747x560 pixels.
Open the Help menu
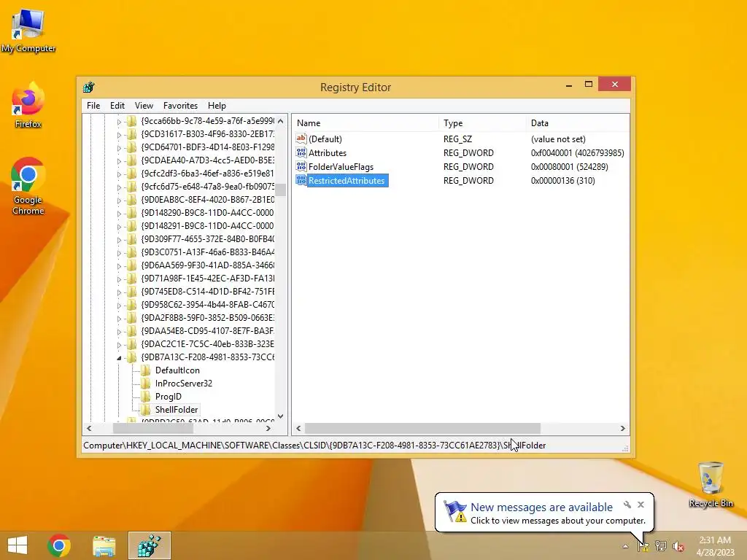pos(217,106)
